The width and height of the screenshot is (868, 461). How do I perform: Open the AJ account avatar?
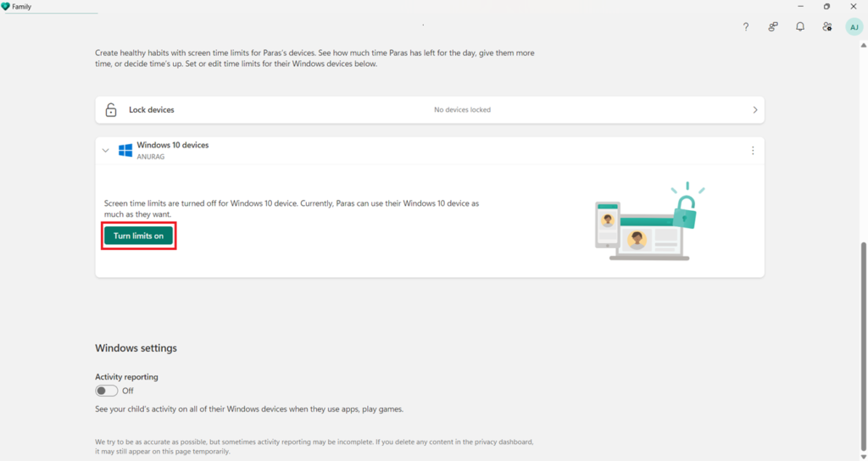click(854, 27)
